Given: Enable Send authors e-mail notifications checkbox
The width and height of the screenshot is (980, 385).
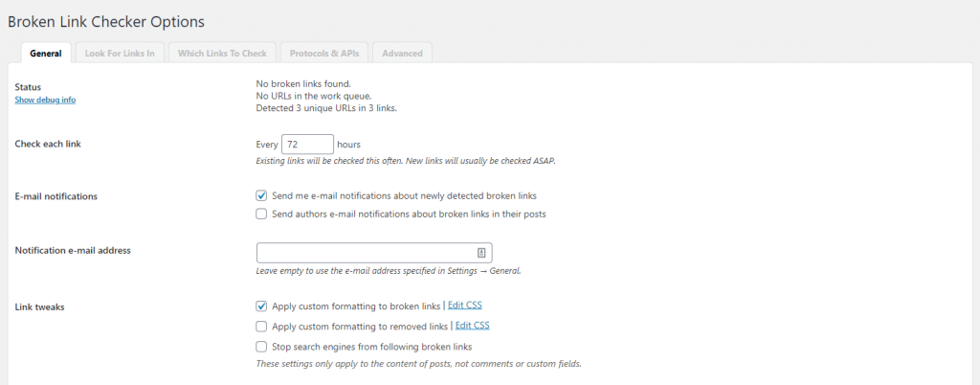Looking at the screenshot, I should (x=262, y=215).
